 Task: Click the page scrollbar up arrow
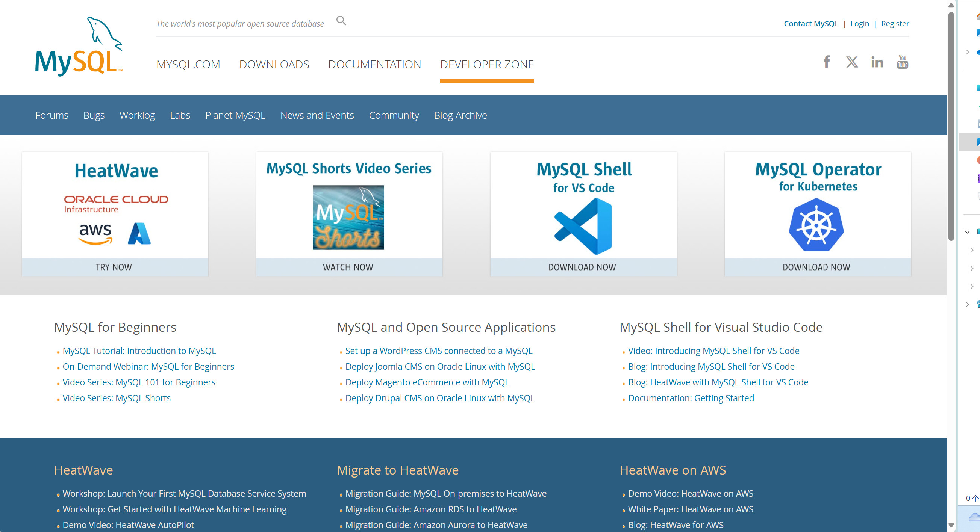coord(951,5)
